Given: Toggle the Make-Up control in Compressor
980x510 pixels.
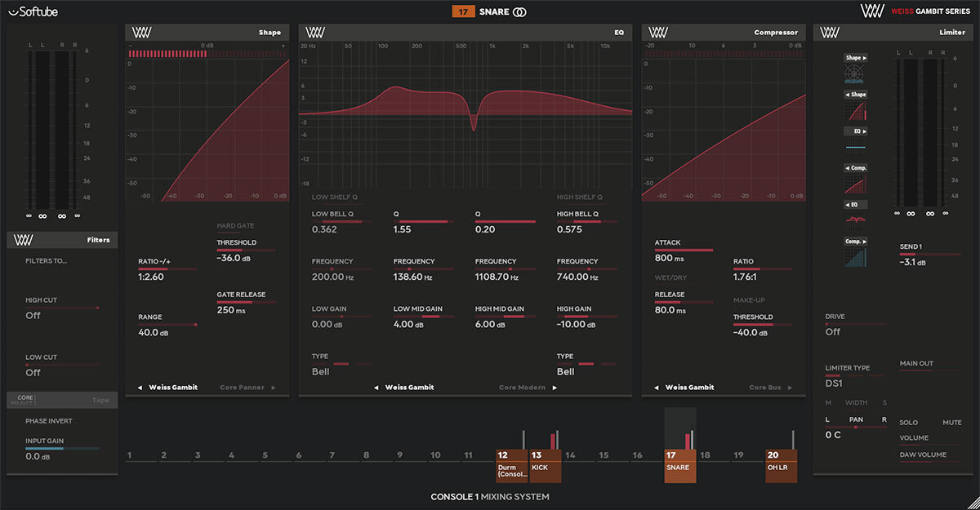Looking at the screenshot, I should tap(749, 300).
